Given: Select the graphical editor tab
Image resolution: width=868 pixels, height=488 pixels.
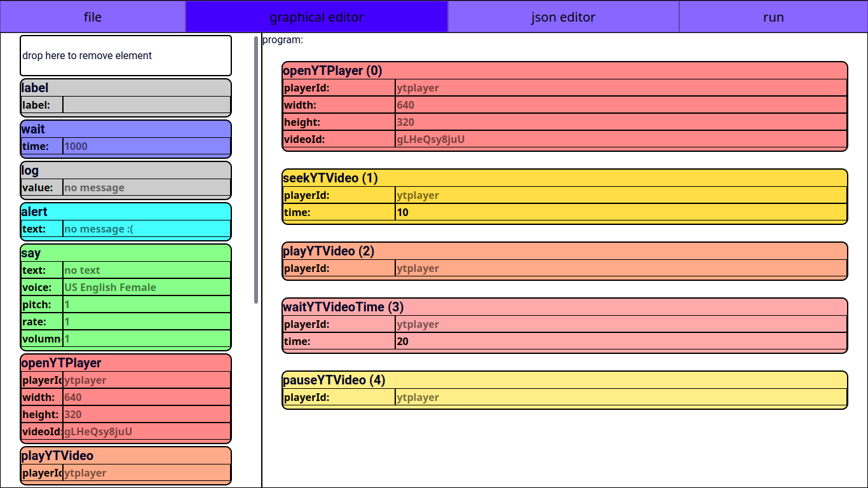Looking at the screenshot, I should click(x=316, y=17).
